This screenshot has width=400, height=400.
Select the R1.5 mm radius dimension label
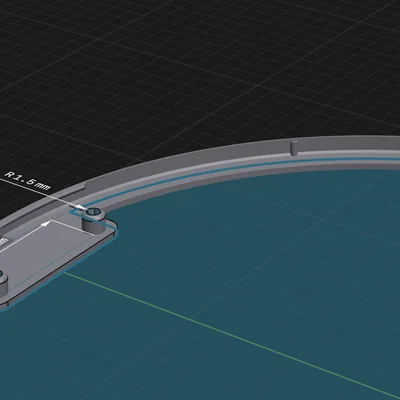tap(27, 180)
